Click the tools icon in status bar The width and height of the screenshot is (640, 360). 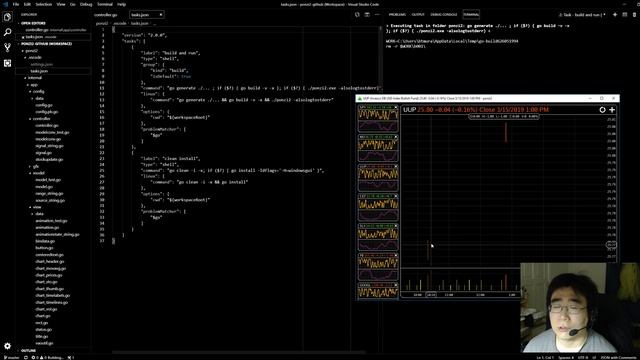pyautogui.click(x=71, y=358)
